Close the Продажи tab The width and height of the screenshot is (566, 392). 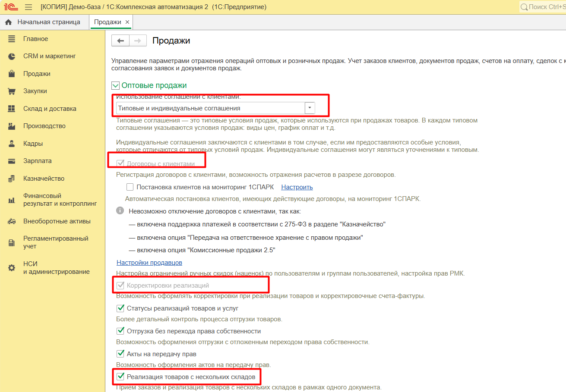coord(127,22)
